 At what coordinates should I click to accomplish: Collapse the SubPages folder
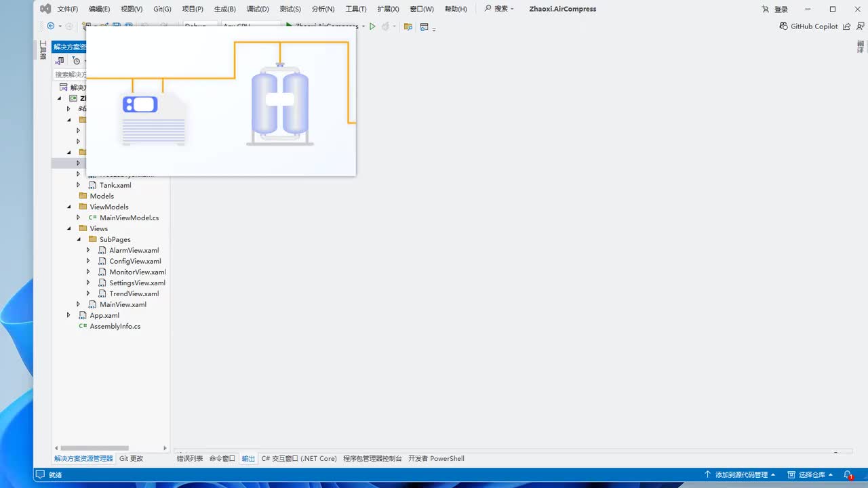point(78,239)
